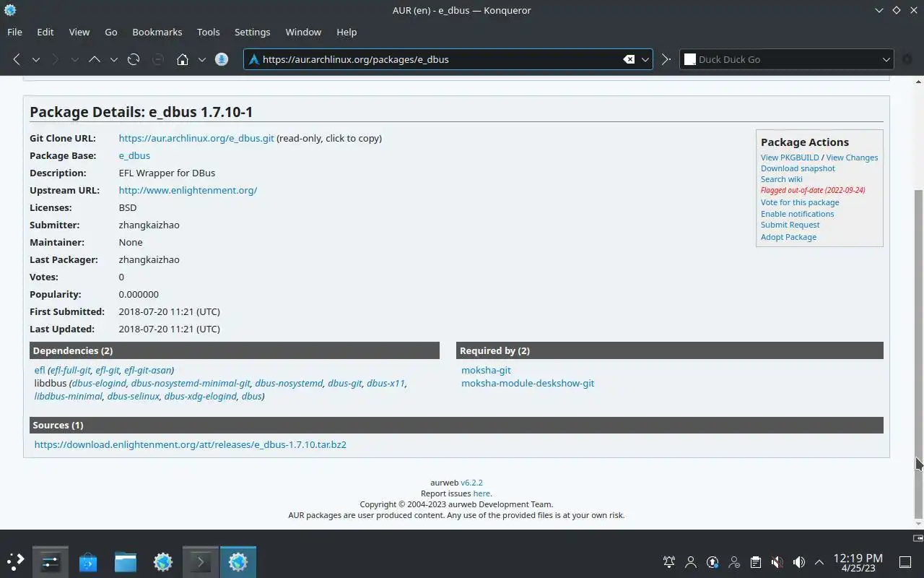Screen dimensions: 924x578
Task: Go up one level with Up arrow
Action: (95, 59)
